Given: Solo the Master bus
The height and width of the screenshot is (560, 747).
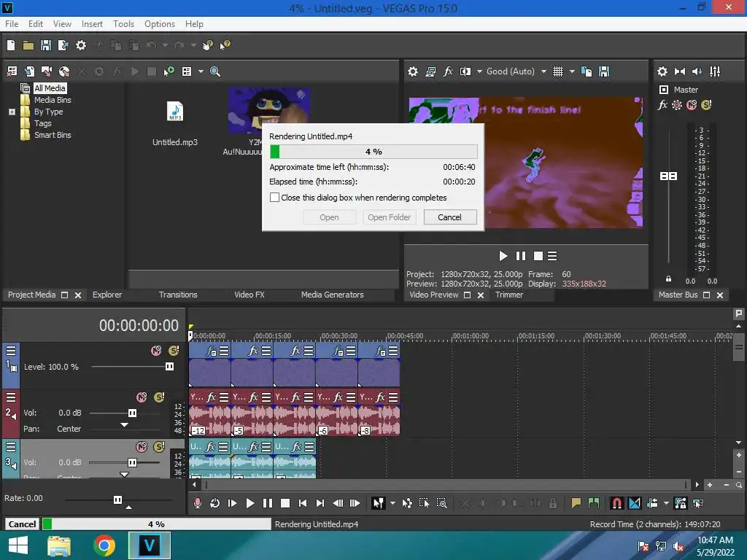Looking at the screenshot, I should pos(706,105).
